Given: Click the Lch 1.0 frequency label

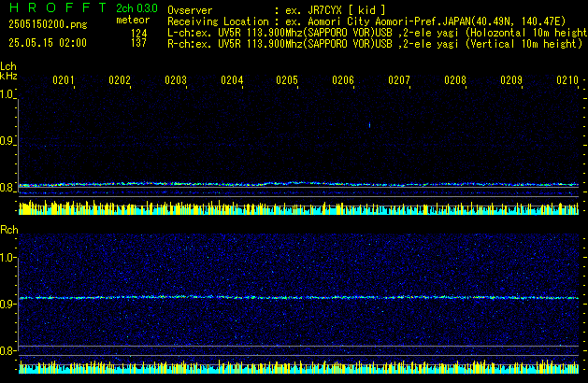Looking at the screenshot, I should (x=7, y=94).
